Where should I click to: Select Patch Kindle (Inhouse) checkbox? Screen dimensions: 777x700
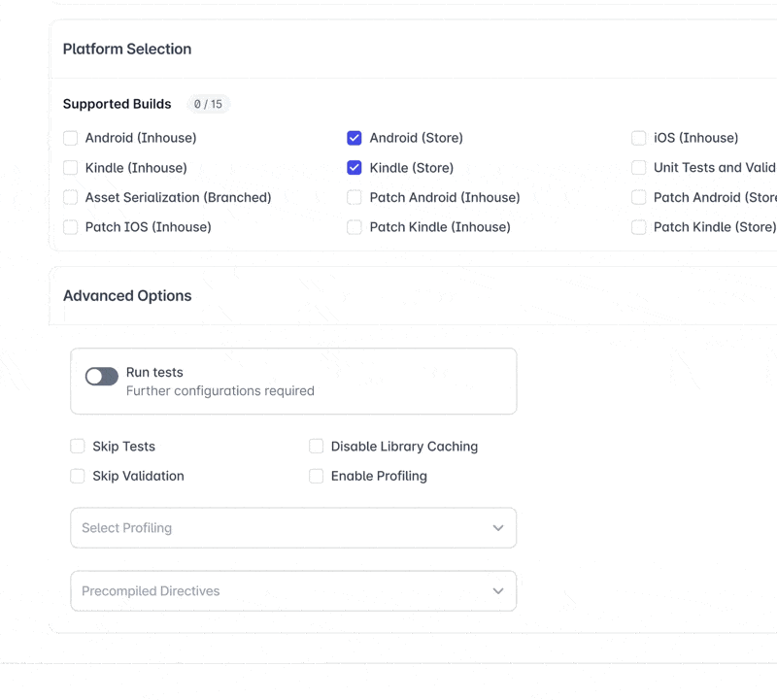point(355,227)
